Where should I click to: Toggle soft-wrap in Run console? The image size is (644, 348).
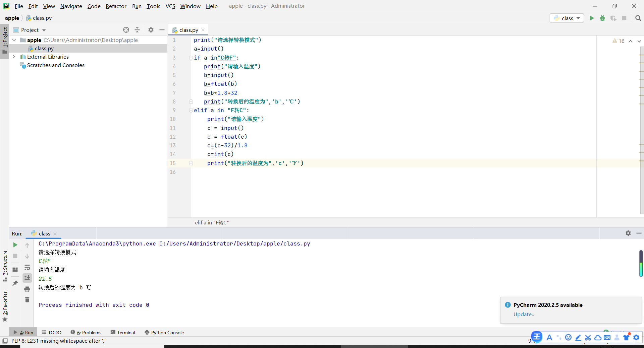pyautogui.click(x=27, y=267)
